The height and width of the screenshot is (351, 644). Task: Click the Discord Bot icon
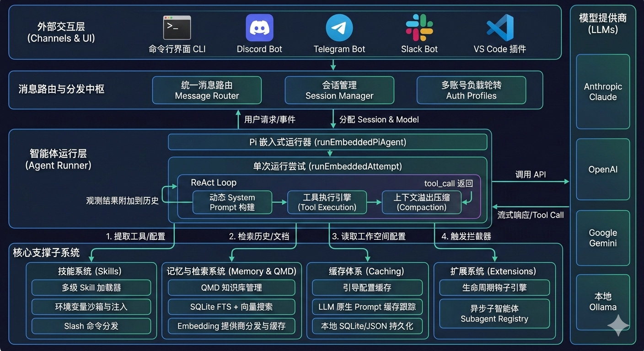[x=259, y=27]
